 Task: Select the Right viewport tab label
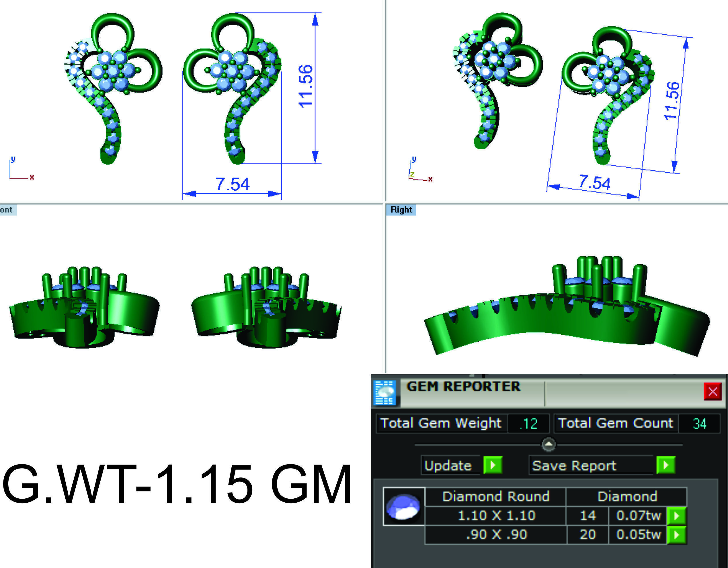[401, 209]
